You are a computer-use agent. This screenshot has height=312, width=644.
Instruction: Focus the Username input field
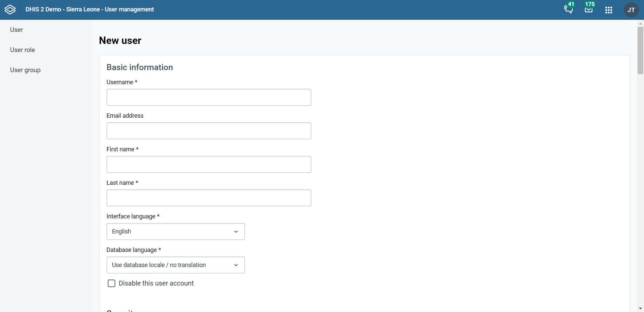click(x=209, y=97)
